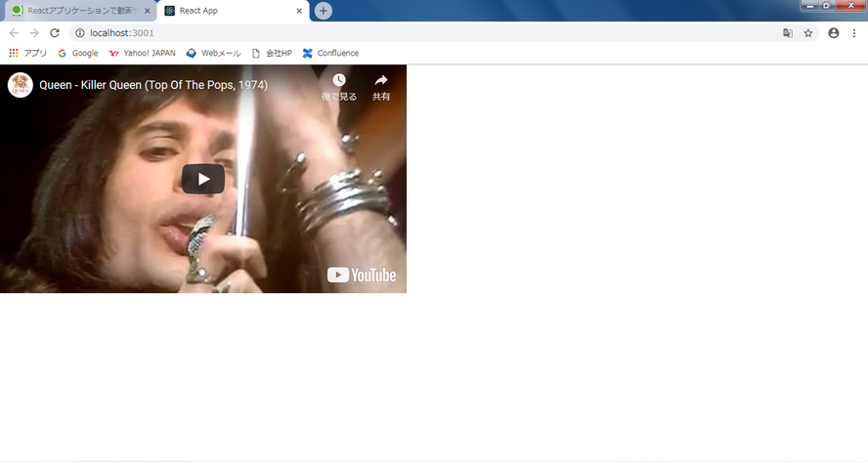Open the Yahoo! JAPAN bookmark
The image size is (868, 462).
143,53
